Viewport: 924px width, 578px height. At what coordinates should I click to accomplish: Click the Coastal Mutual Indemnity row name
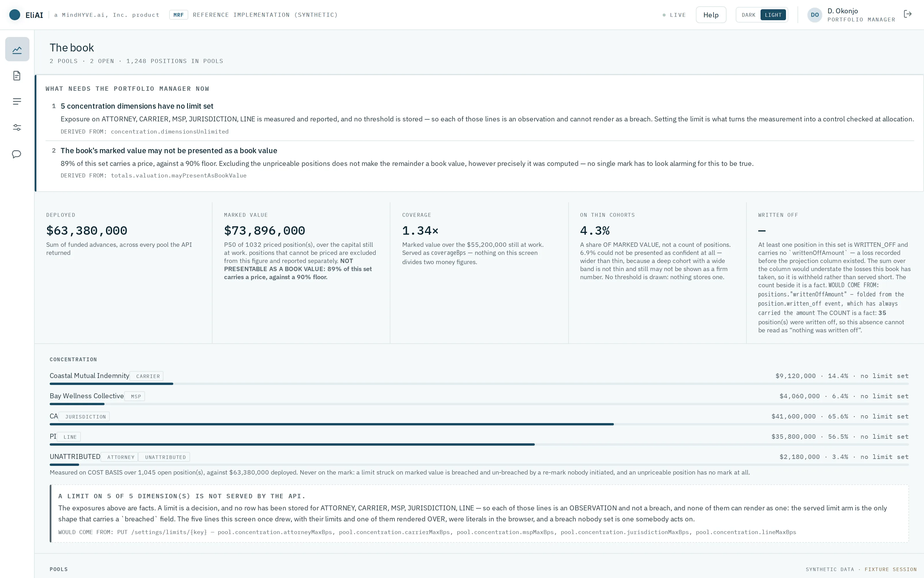tap(89, 376)
